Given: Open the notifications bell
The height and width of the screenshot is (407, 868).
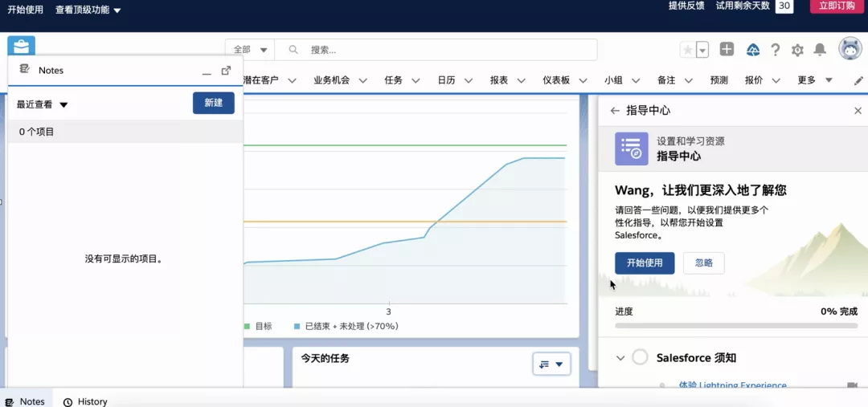Looking at the screenshot, I should (820, 50).
